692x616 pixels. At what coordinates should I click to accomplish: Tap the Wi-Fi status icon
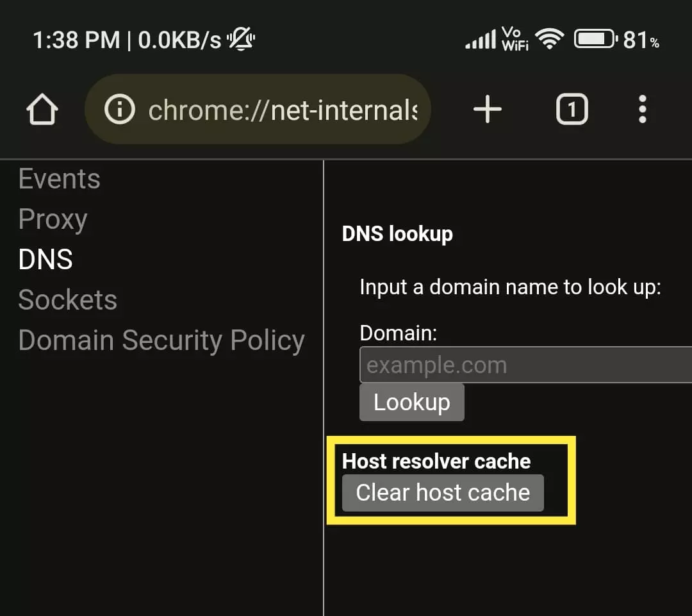point(550,38)
